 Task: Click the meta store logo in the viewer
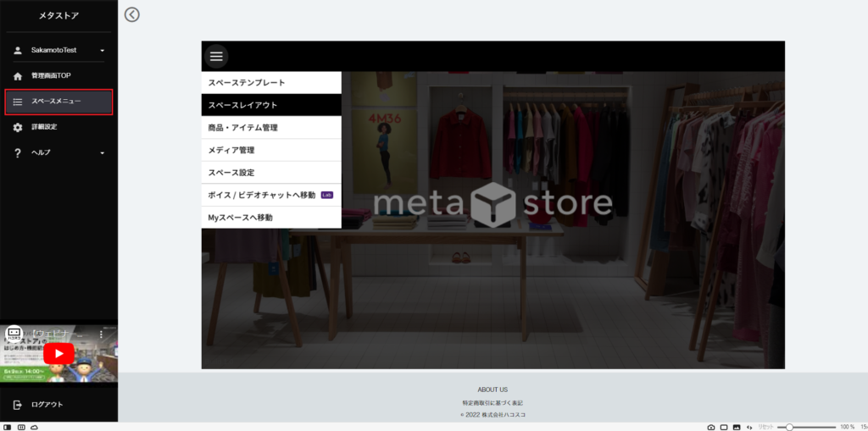click(492, 204)
